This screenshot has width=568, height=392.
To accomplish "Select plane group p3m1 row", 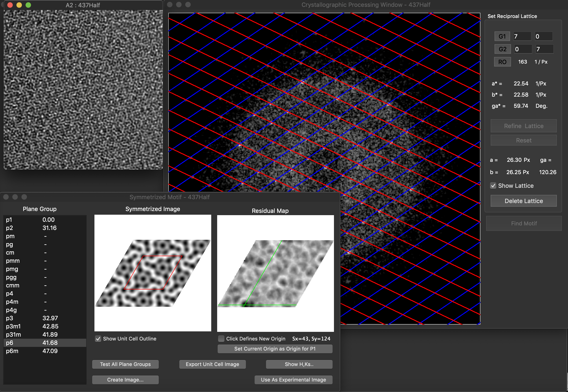I will (45, 326).
